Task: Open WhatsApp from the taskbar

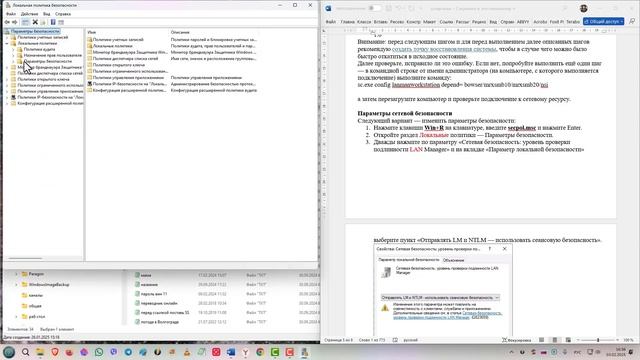Action: pyautogui.click(x=99, y=352)
